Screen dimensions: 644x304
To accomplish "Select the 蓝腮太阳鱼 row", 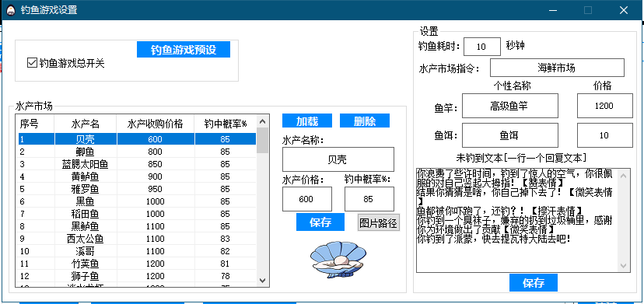I will click(136, 164).
